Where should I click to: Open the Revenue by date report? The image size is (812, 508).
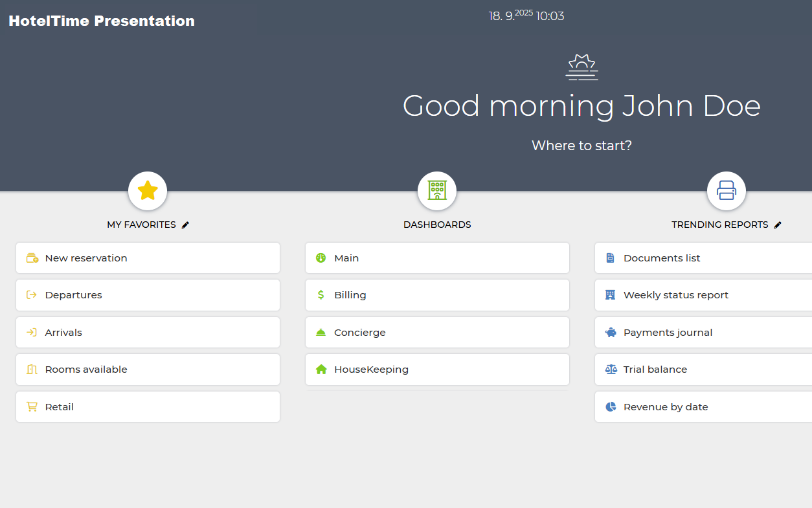pos(703,407)
